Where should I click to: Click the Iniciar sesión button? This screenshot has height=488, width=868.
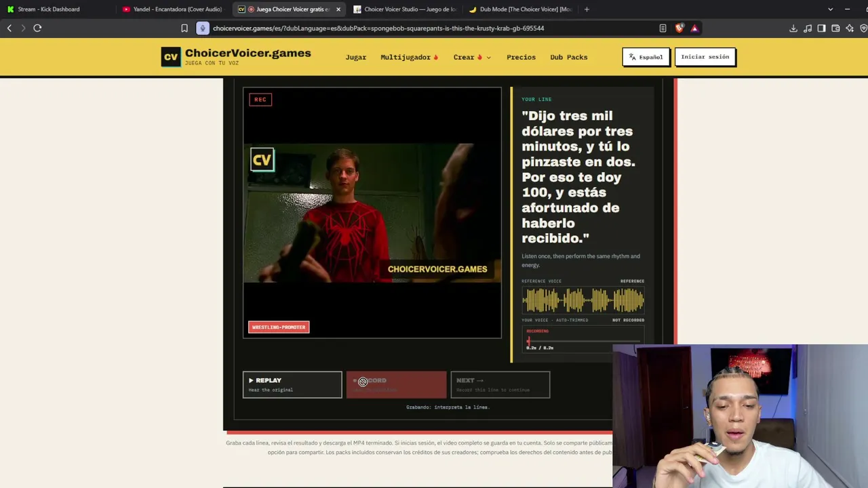pos(705,57)
